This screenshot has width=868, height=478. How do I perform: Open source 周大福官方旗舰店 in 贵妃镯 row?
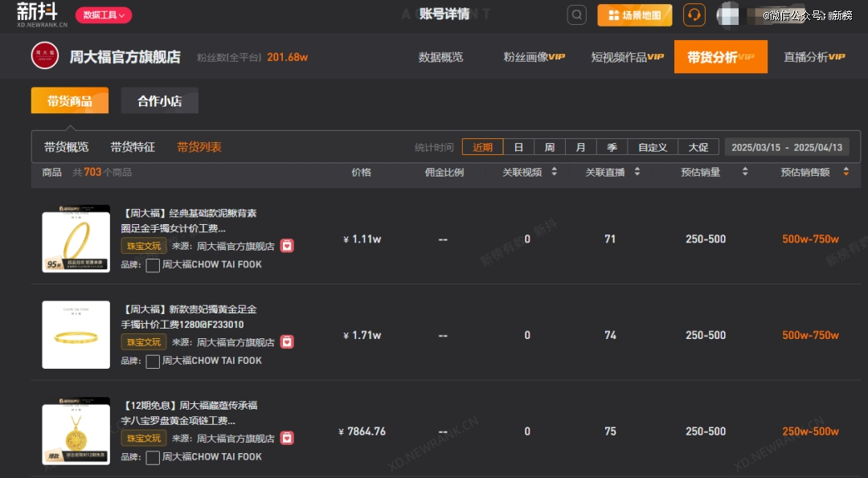click(x=235, y=342)
